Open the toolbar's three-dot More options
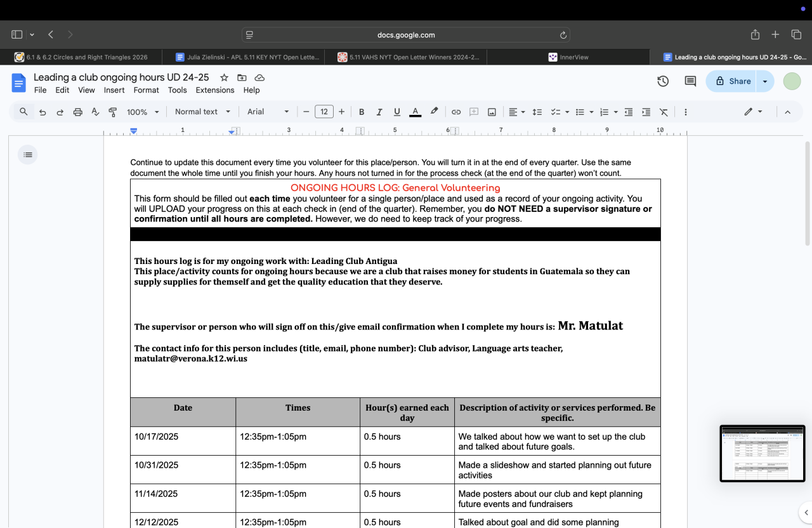Image resolution: width=812 pixels, height=528 pixels. [685, 112]
